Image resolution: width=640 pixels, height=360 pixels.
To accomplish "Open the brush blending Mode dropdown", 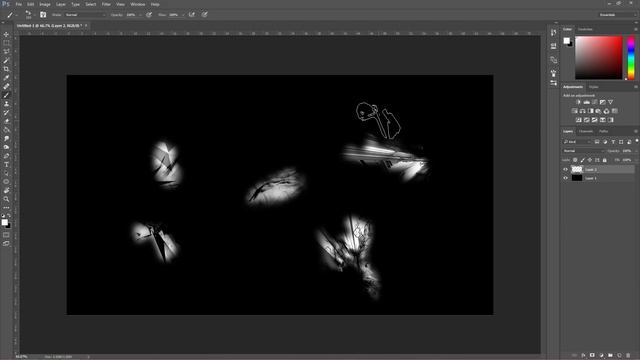I will pos(85,15).
